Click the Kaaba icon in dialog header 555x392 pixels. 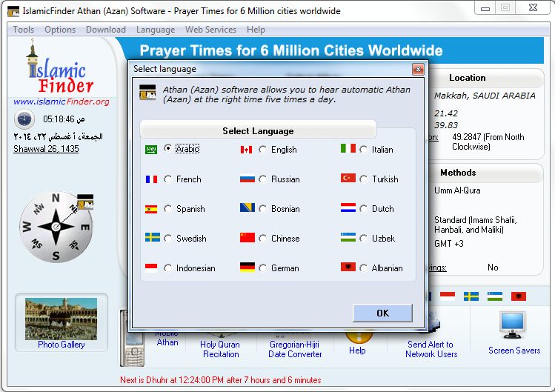(x=147, y=93)
